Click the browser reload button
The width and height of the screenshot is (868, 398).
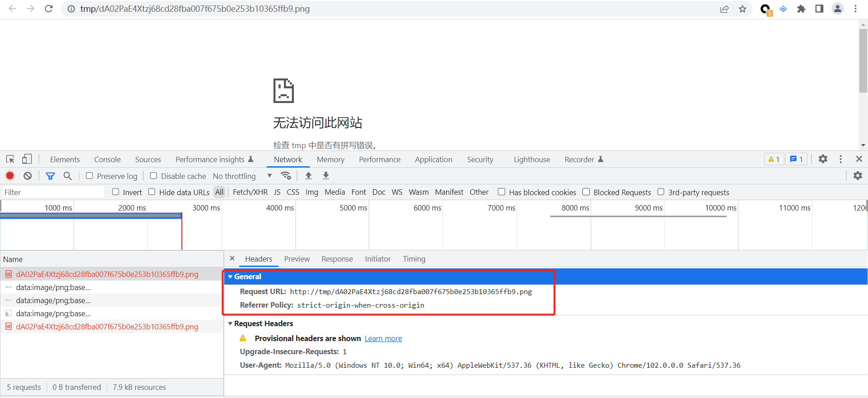(x=49, y=9)
